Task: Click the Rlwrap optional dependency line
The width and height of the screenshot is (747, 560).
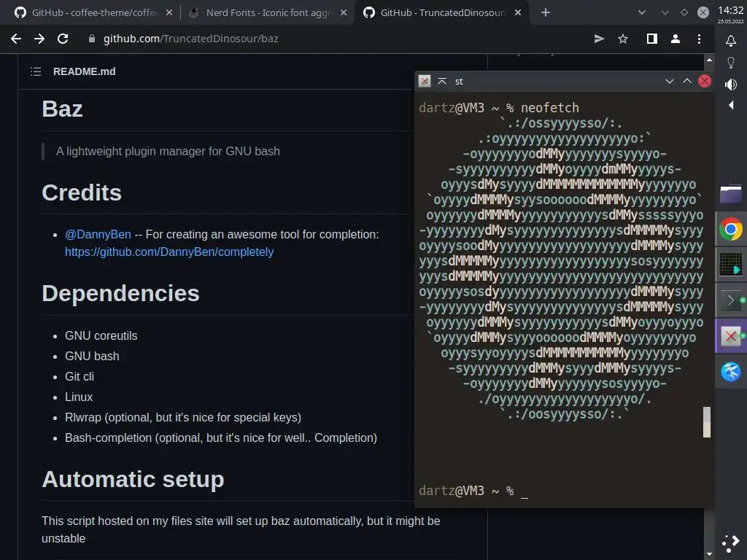Action: pos(183,418)
